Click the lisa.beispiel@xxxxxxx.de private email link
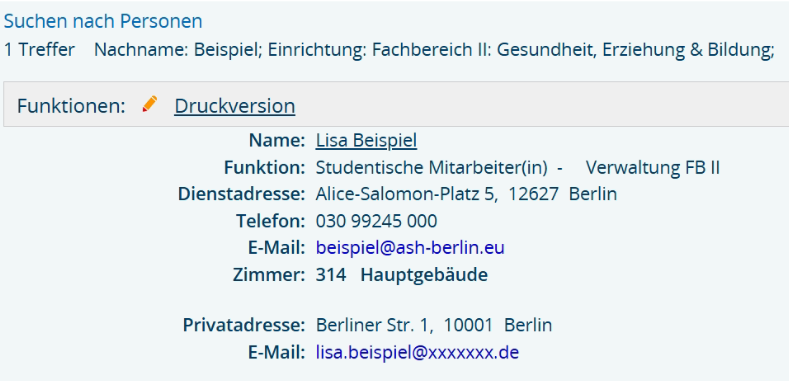The image size is (789, 381). point(417,352)
